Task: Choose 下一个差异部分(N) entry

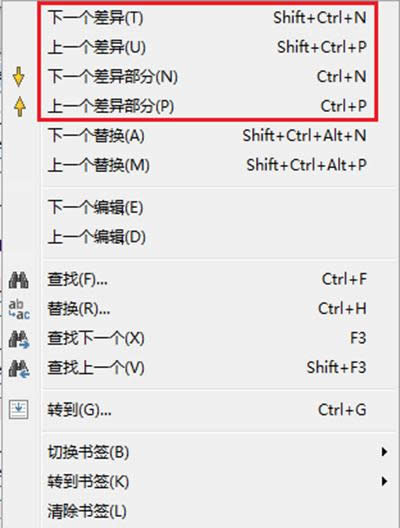Action: [x=207, y=77]
